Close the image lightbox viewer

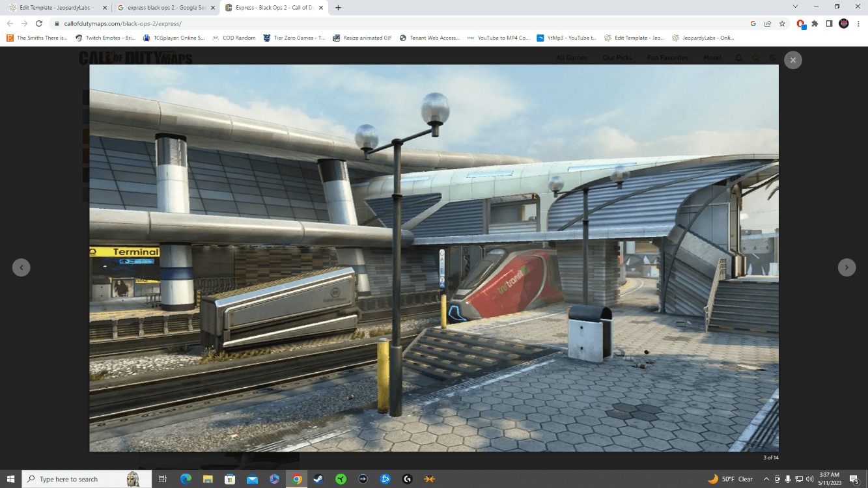pyautogui.click(x=792, y=60)
